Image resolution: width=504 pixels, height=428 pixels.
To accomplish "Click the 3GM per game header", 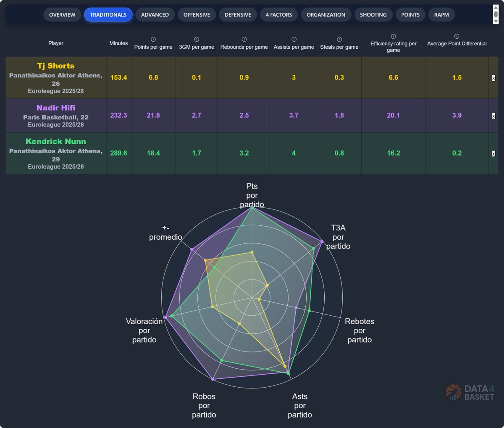I will click(197, 47).
